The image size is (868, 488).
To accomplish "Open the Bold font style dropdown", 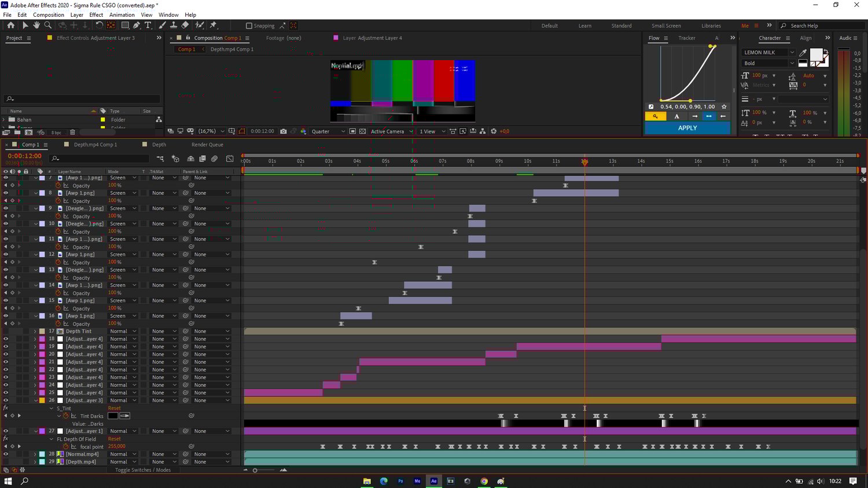I will [x=768, y=63].
